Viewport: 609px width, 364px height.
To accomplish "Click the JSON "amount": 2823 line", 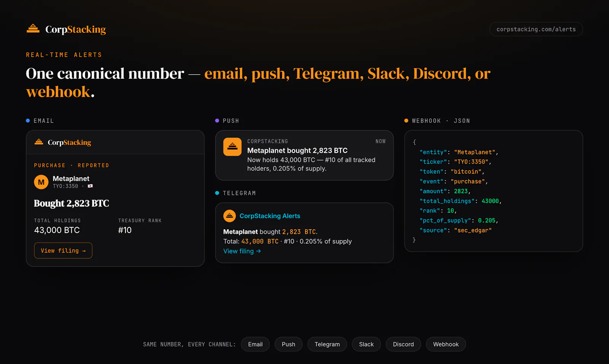I will [x=445, y=191].
